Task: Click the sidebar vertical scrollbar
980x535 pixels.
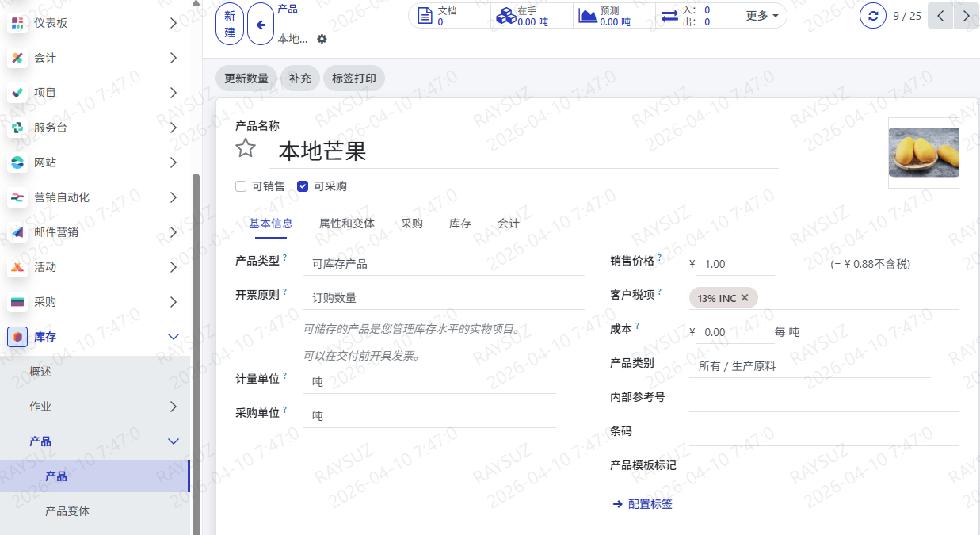Action: [196, 353]
